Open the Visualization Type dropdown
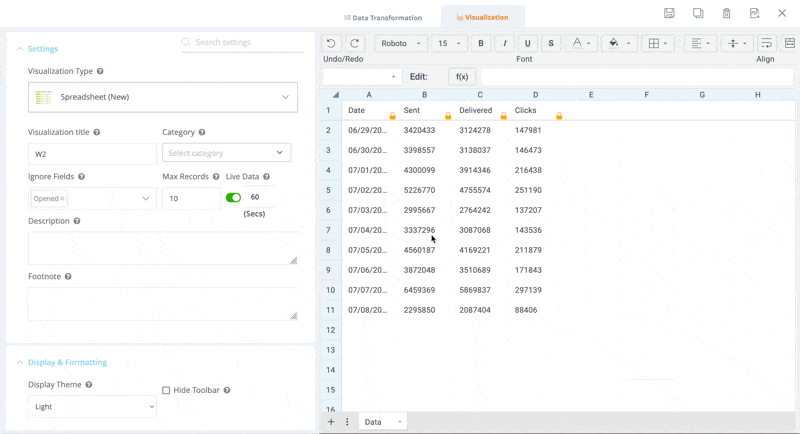This screenshot has height=434, width=800. pos(163,97)
